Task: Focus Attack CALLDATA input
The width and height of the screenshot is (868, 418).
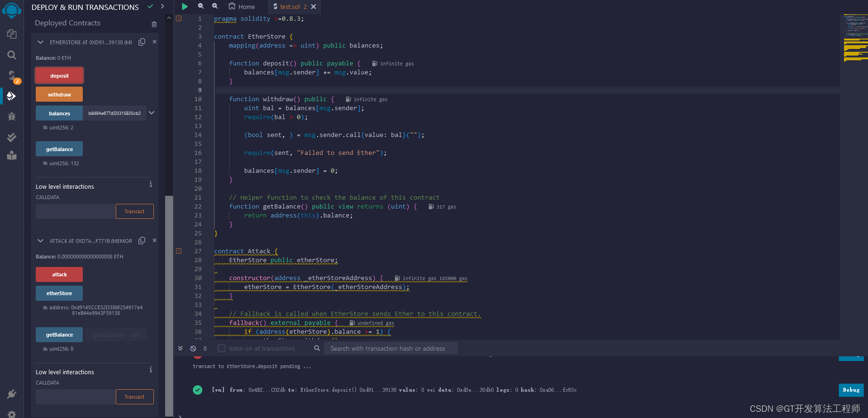Action: (x=75, y=397)
